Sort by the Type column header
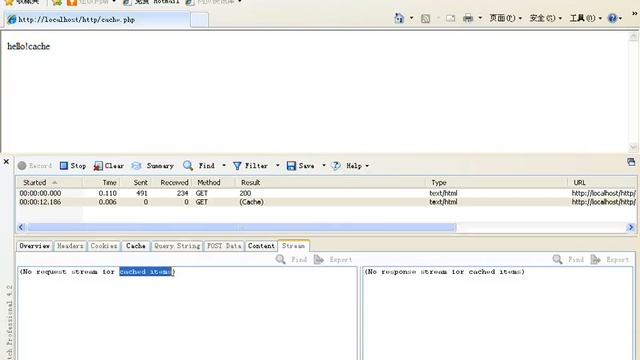Screen dimensions: 640x360 pyautogui.click(x=497, y=182)
